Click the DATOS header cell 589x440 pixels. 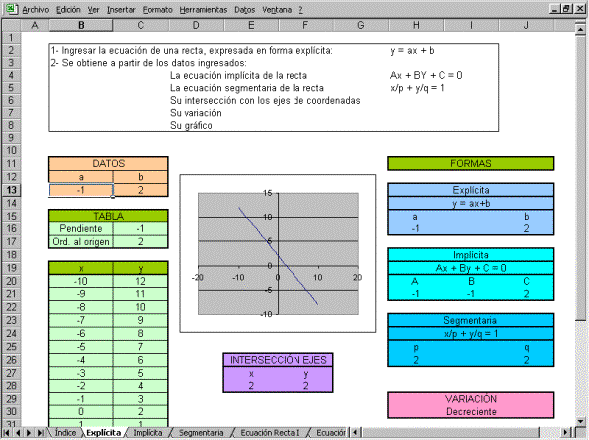[x=108, y=163]
